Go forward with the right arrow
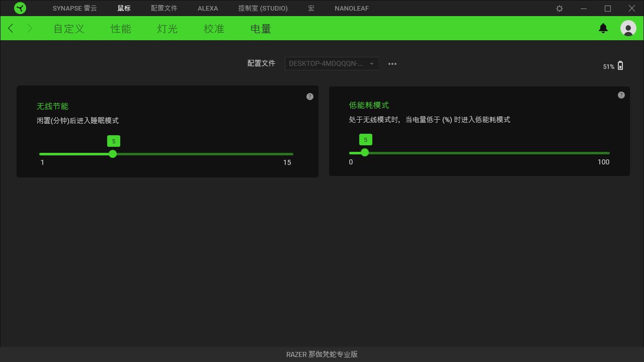The height and width of the screenshot is (362, 644). (30, 28)
